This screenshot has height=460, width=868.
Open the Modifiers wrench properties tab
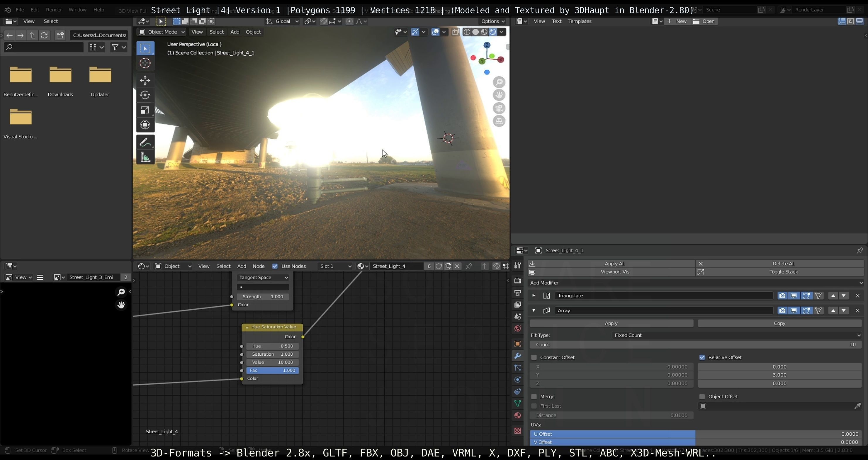(518, 356)
